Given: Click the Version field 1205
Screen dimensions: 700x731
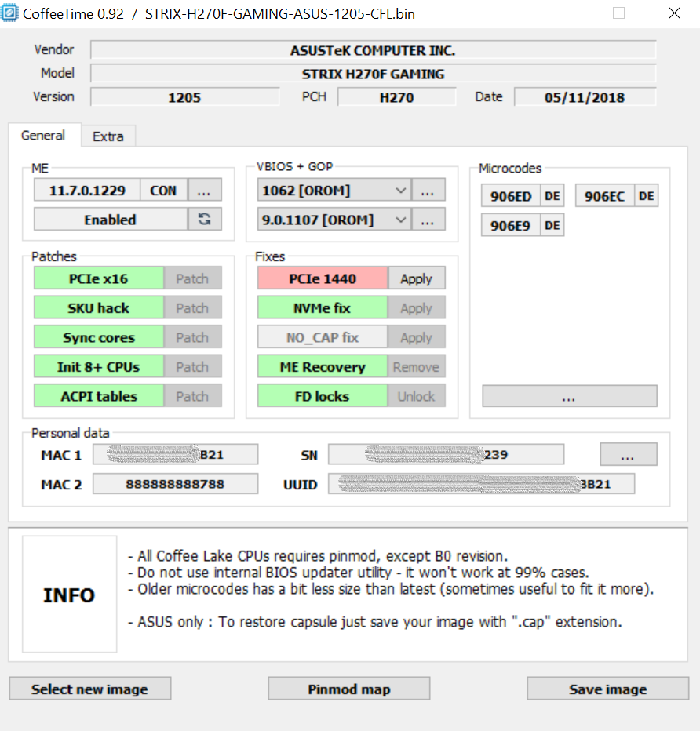Looking at the screenshot, I should click(x=184, y=97).
